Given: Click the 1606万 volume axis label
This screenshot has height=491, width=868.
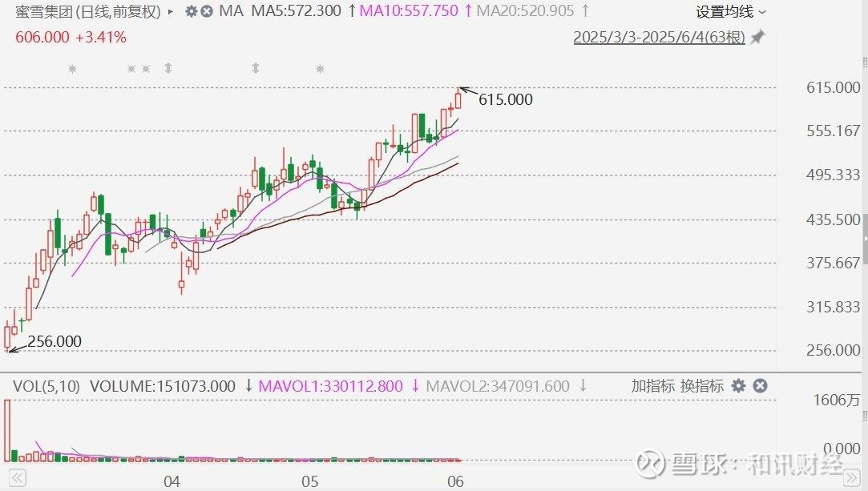Looking at the screenshot, I should [837, 400].
